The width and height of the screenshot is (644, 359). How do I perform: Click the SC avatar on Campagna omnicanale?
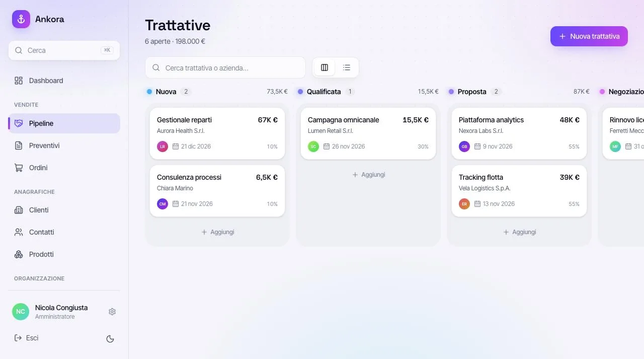tap(313, 147)
